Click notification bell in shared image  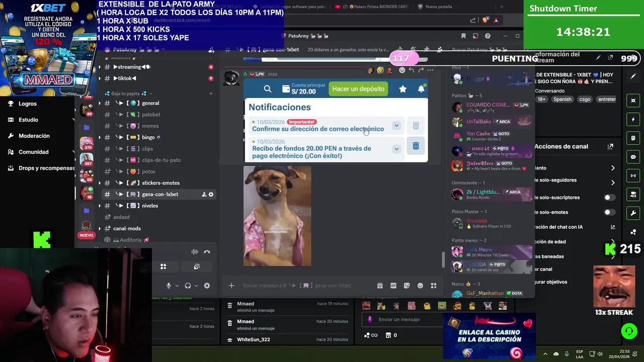click(x=421, y=89)
